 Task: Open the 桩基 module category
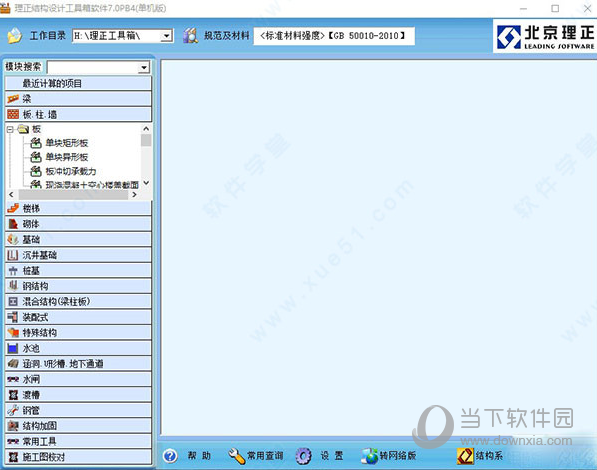tap(78, 271)
